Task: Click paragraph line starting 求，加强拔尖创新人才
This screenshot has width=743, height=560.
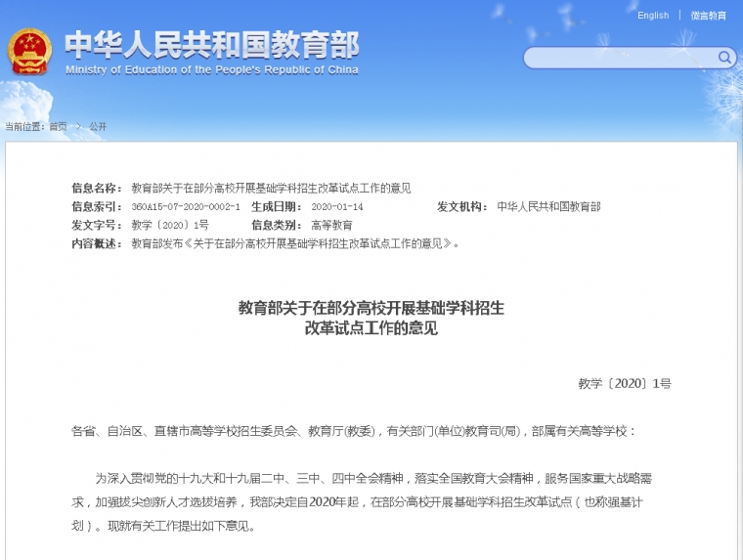Action: point(357,502)
